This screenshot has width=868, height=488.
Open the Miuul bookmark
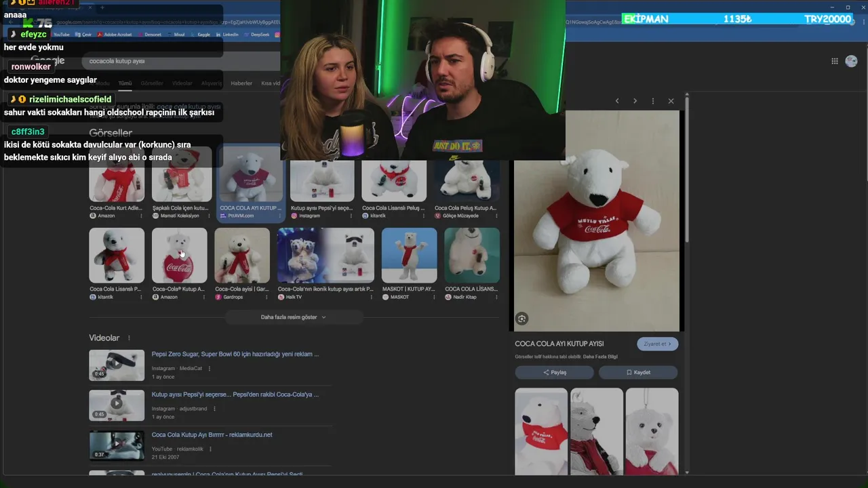coord(176,34)
